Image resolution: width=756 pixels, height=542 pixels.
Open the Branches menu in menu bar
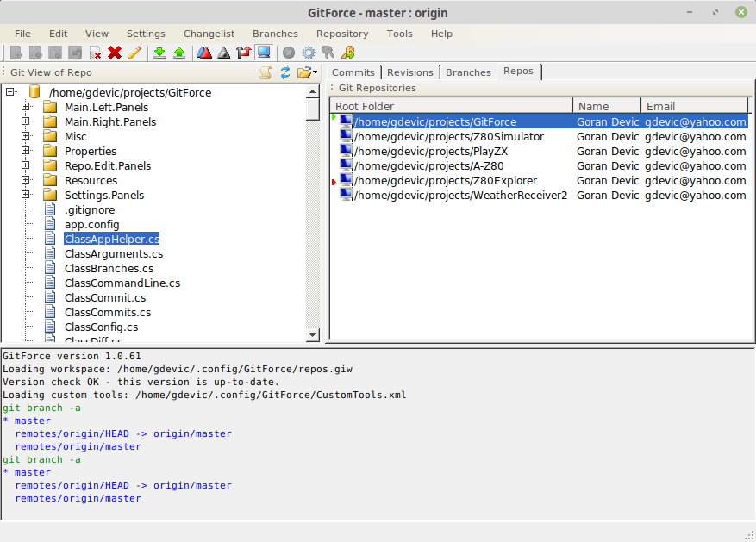click(x=275, y=34)
